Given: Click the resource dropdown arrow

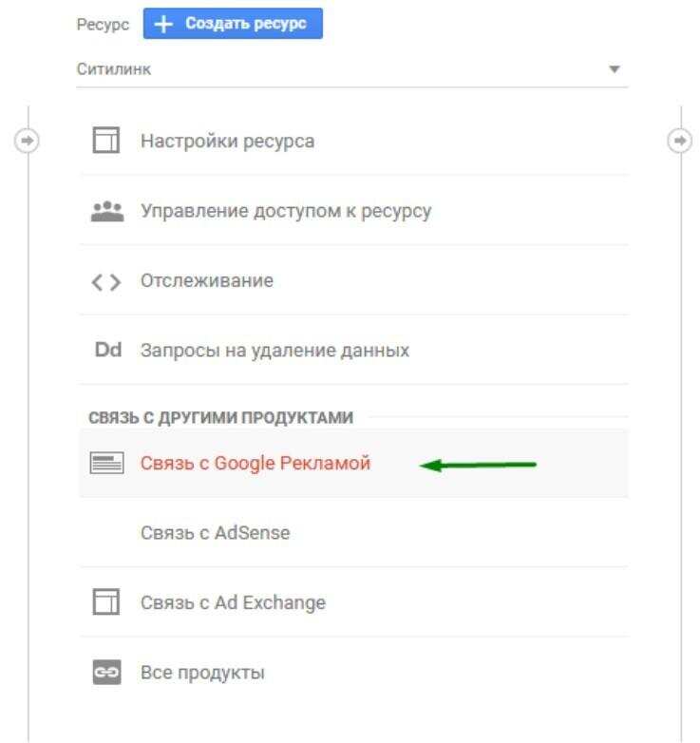Looking at the screenshot, I should click(614, 69).
